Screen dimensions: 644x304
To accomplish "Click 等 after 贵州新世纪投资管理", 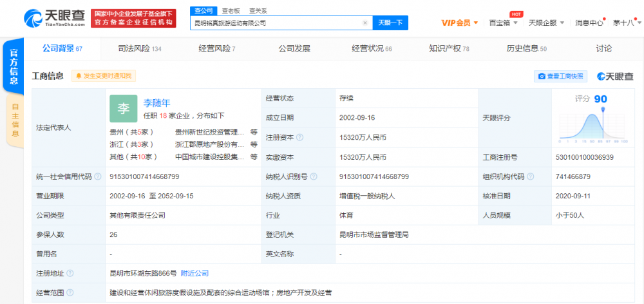I will pyautogui.click(x=254, y=132).
